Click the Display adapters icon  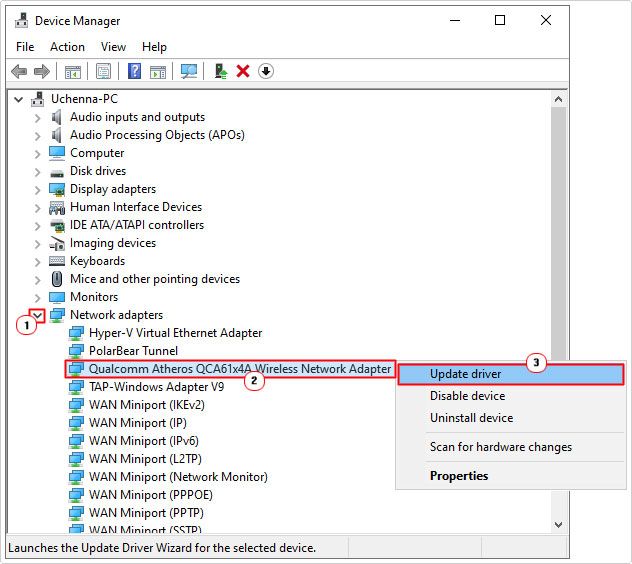pos(57,189)
